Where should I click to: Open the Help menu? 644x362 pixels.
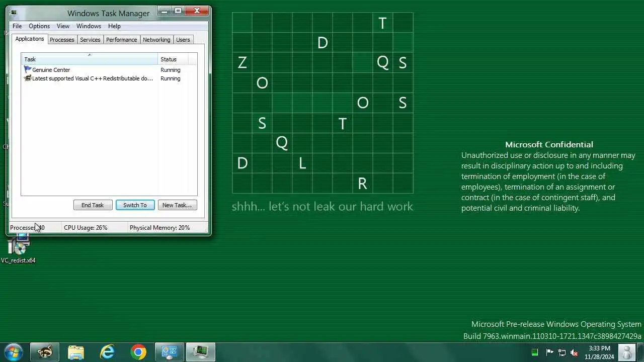pyautogui.click(x=114, y=26)
